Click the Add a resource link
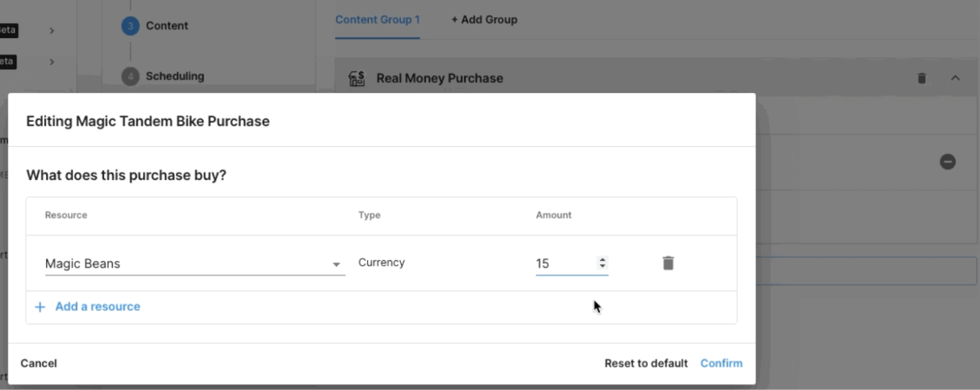This screenshot has width=980, height=390. [97, 306]
